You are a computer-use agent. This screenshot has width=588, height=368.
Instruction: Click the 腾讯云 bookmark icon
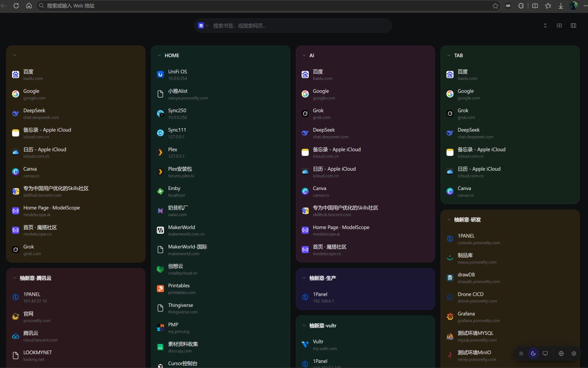pos(16,336)
